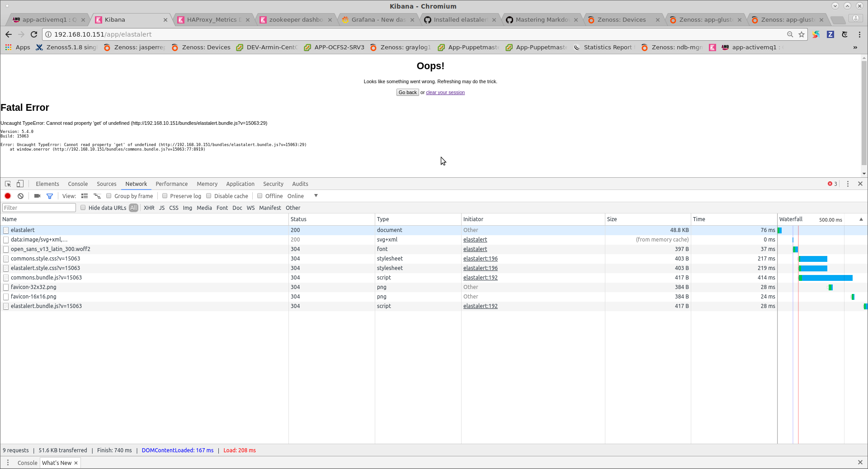Select the inspect element cursor in DevTools
868x469 pixels.
coord(7,184)
